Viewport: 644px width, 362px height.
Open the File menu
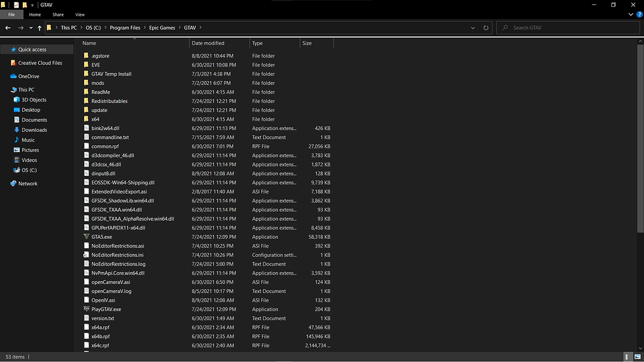pyautogui.click(x=11, y=14)
